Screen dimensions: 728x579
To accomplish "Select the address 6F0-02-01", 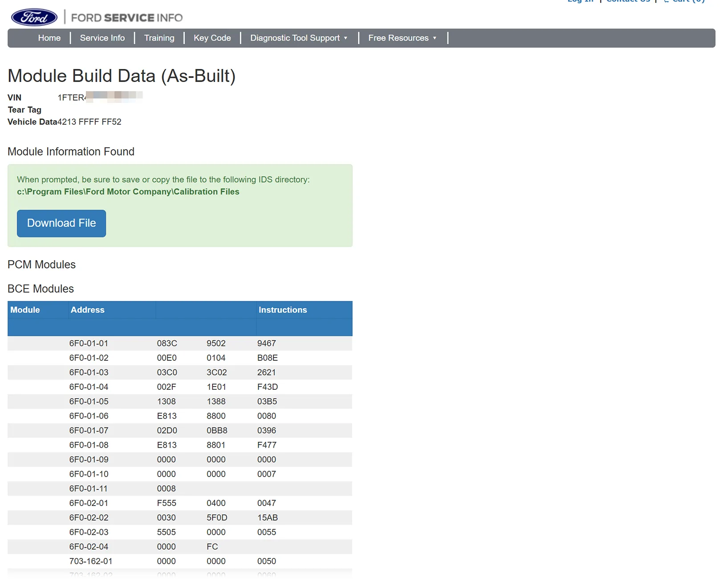I will coord(89,503).
